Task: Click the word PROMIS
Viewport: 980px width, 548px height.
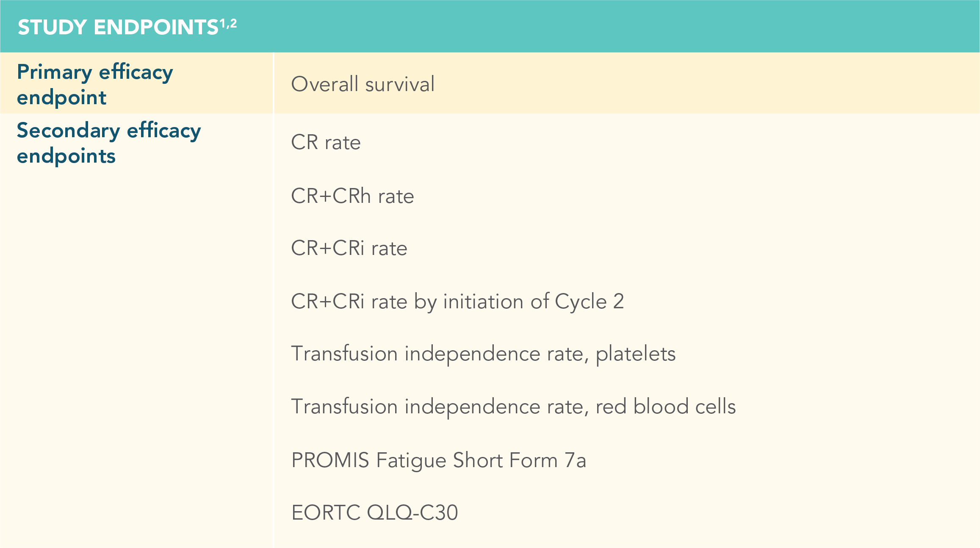Action: [330, 460]
